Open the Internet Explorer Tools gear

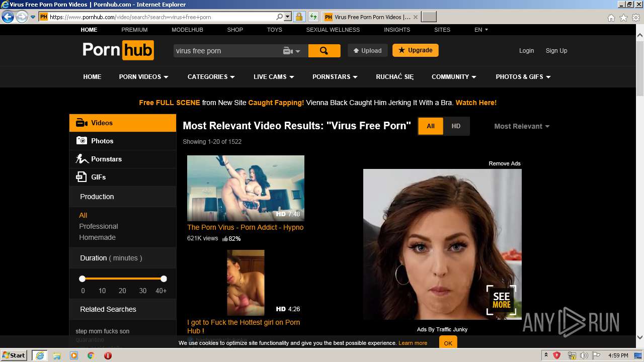tap(635, 18)
